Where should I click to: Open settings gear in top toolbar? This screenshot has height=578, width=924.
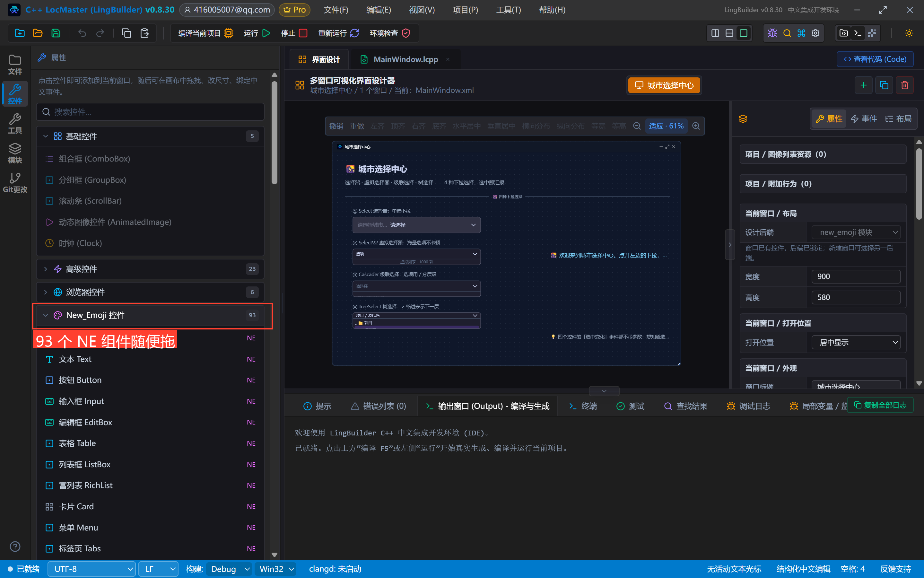coord(815,33)
